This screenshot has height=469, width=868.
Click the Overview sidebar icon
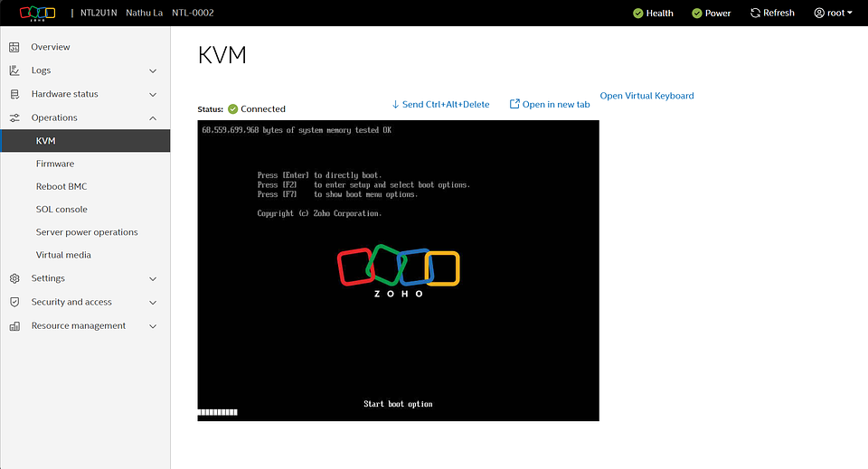(14, 48)
